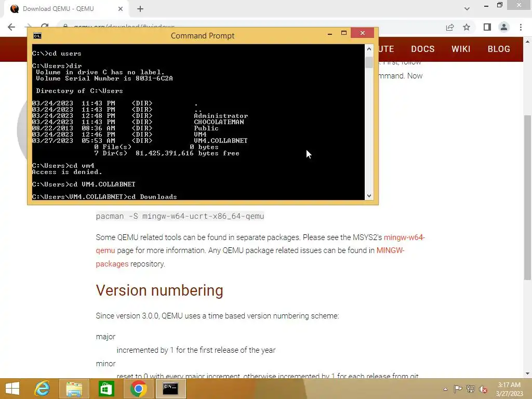
Task: Show hidden tray icons arrow
Action: click(x=445, y=389)
